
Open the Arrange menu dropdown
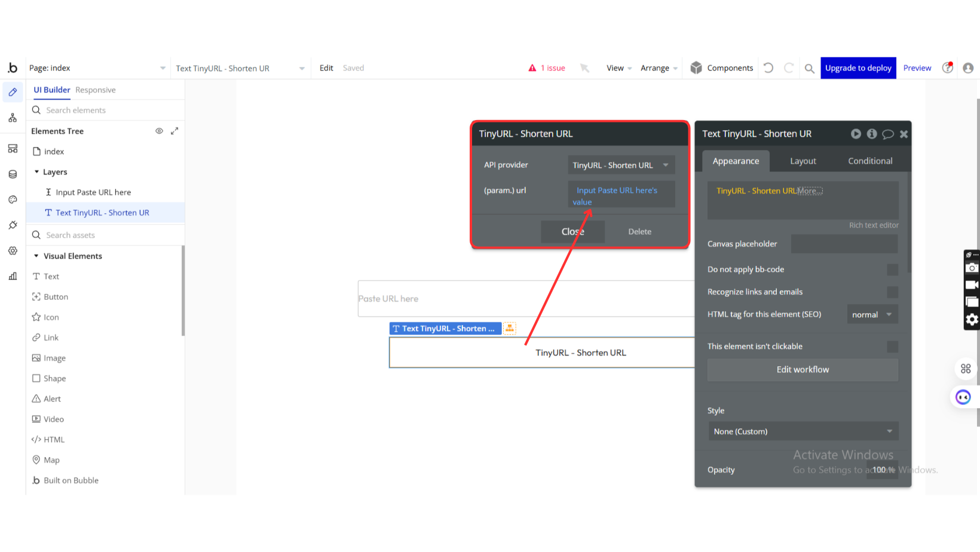(659, 68)
